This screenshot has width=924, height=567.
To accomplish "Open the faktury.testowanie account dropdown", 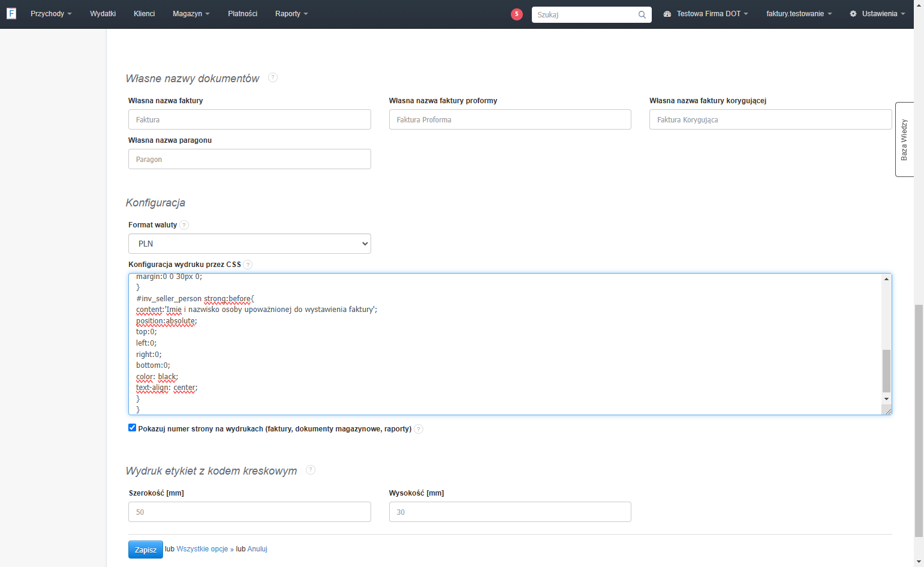I will click(799, 14).
